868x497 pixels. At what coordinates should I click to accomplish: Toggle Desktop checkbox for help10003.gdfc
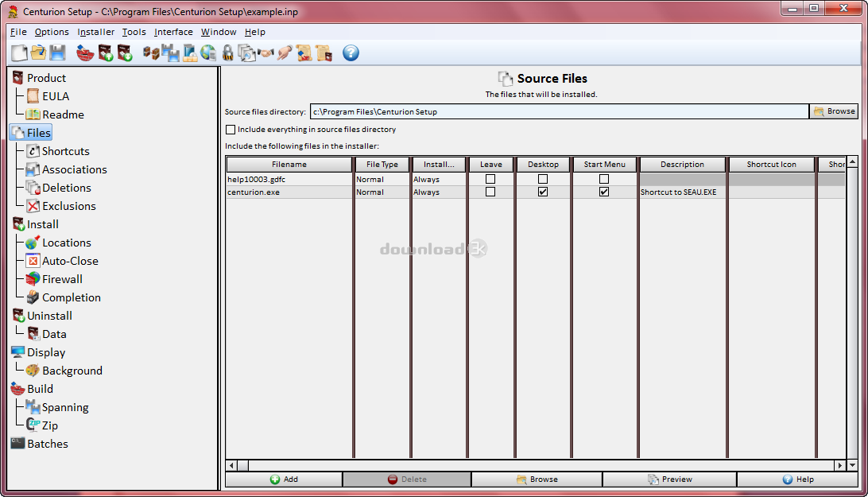[543, 179]
